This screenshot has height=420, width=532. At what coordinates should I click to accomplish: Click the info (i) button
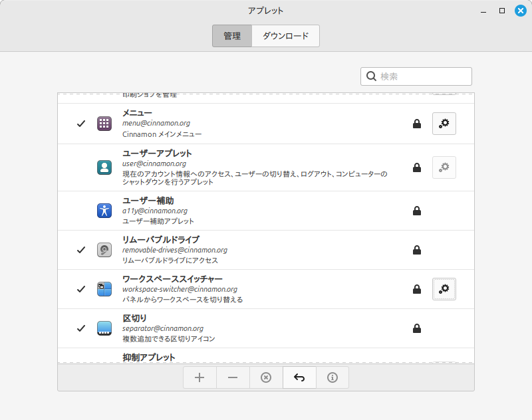(332, 377)
